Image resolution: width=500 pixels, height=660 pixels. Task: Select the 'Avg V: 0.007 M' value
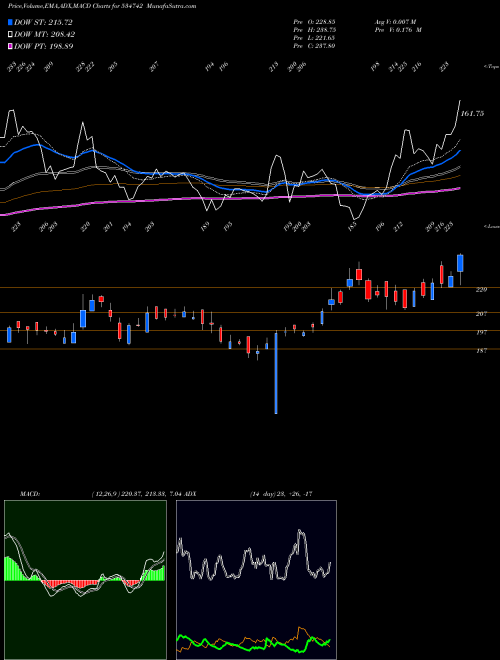point(395,21)
